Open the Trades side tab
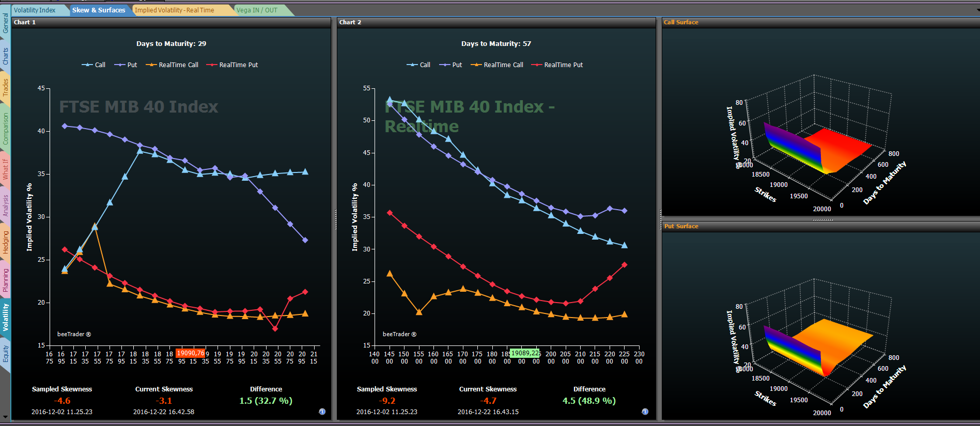 [x=5, y=88]
